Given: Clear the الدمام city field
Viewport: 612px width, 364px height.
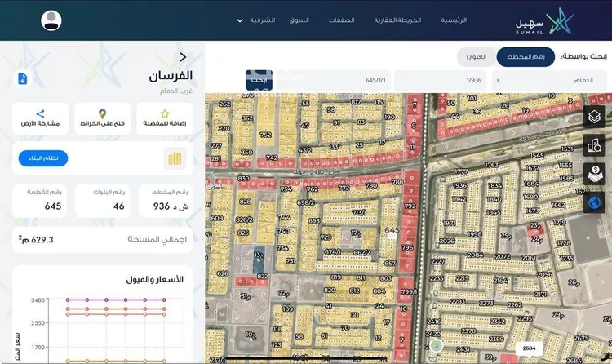Looking at the screenshot, I should pyautogui.click(x=498, y=81).
